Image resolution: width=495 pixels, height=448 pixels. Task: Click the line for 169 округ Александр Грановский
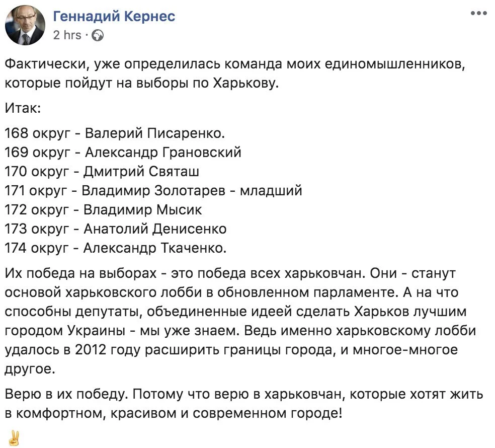click(x=123, y=152)
